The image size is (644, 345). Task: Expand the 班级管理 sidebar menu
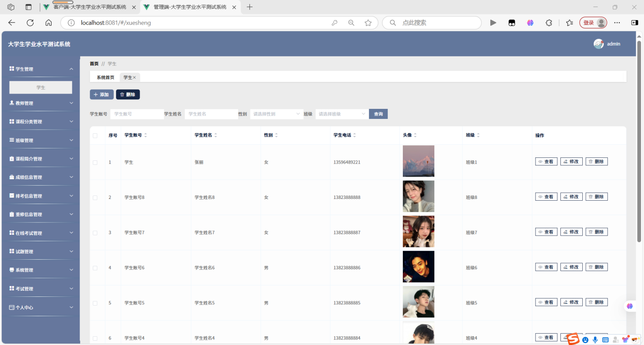coord(41,140)
